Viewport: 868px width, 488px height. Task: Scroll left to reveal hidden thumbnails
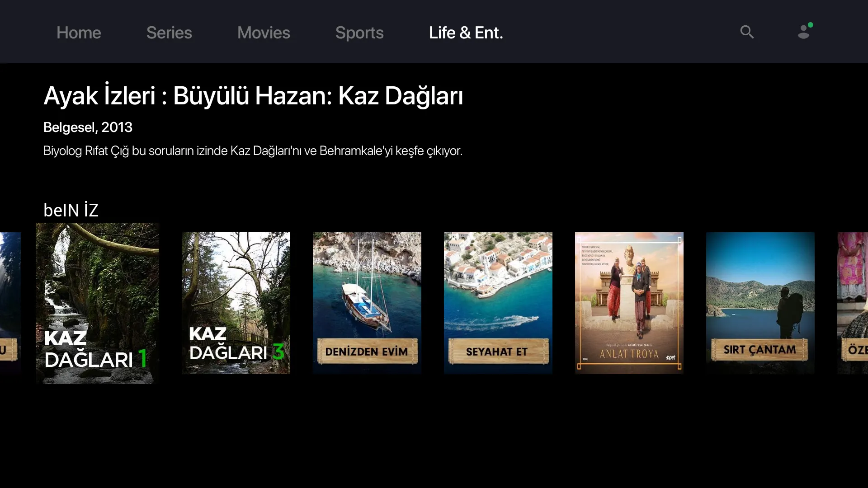click(x=8, y=303)
